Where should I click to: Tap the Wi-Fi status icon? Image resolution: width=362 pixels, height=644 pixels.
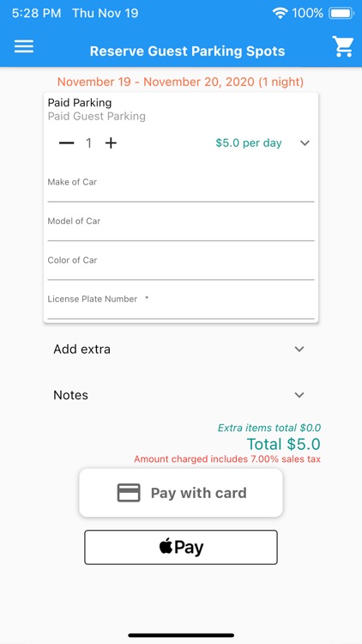(x=281, y=14)
